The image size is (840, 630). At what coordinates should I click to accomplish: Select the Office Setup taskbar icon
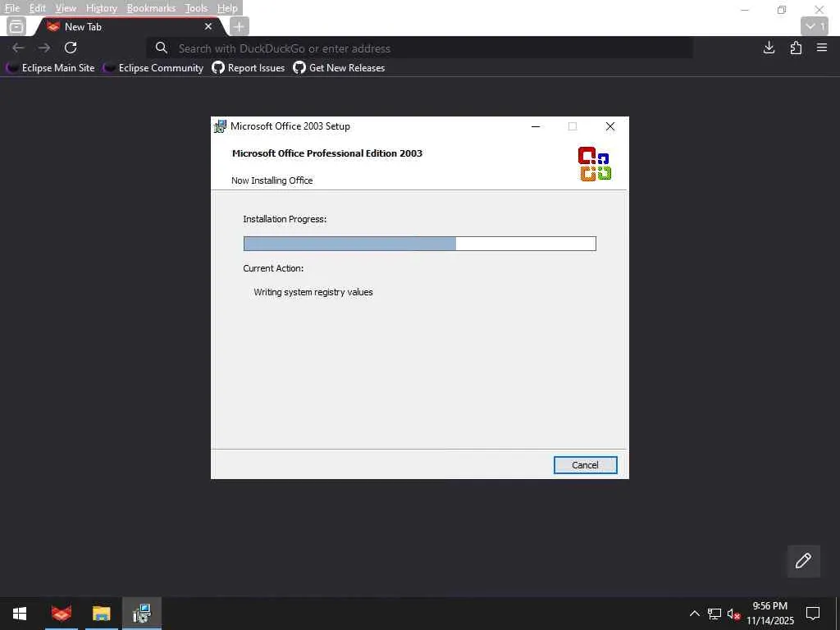[142, 614]
